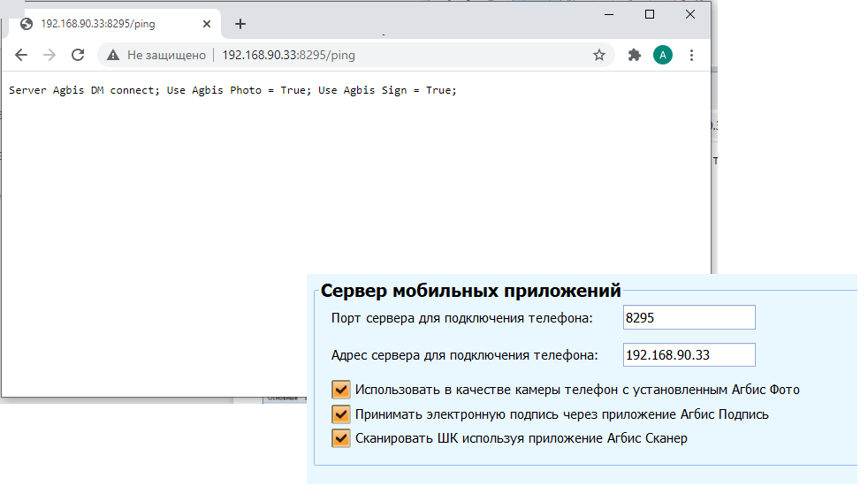
Task: Minimize the Chrome window
Action: [610, 14]
